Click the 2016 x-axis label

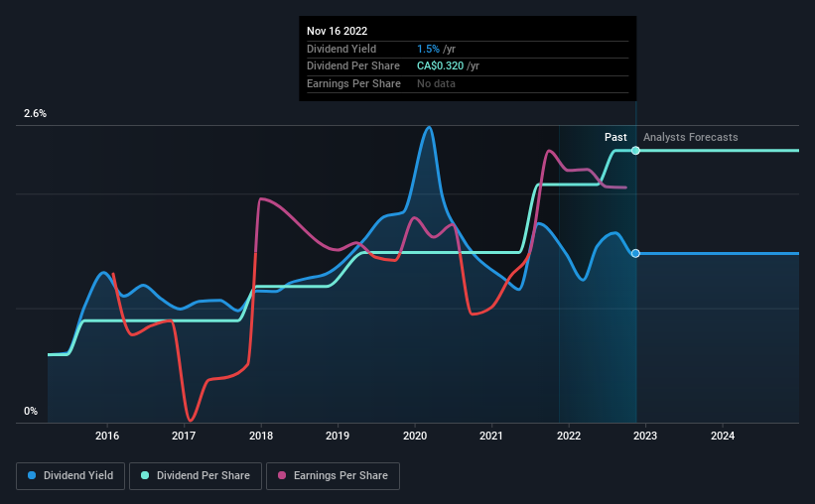point(107,436)
